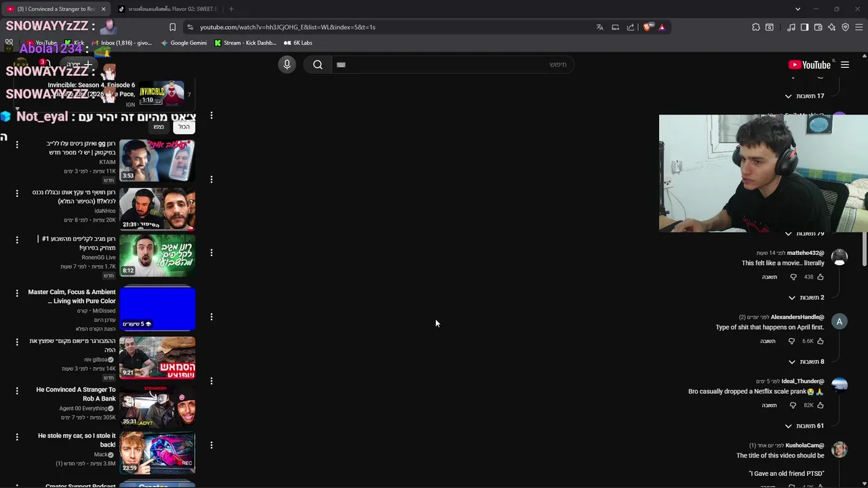
Task: Reply to Ideal_Thunder's comment
Action: pyautogui.click(x=769, y=405)
